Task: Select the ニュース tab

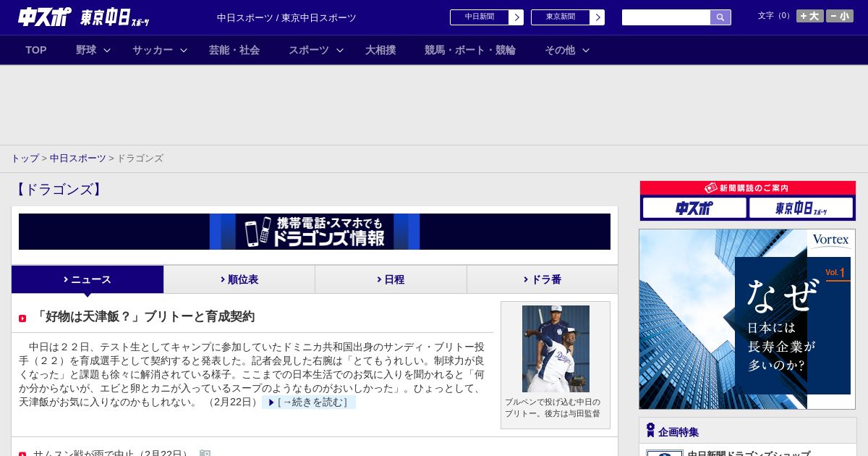Action: pyautogui.click(x=88, y=279)
